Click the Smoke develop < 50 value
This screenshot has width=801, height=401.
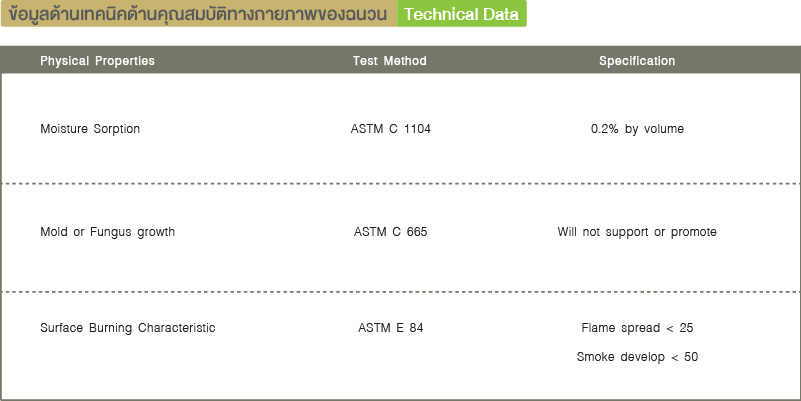pos(637,357)
